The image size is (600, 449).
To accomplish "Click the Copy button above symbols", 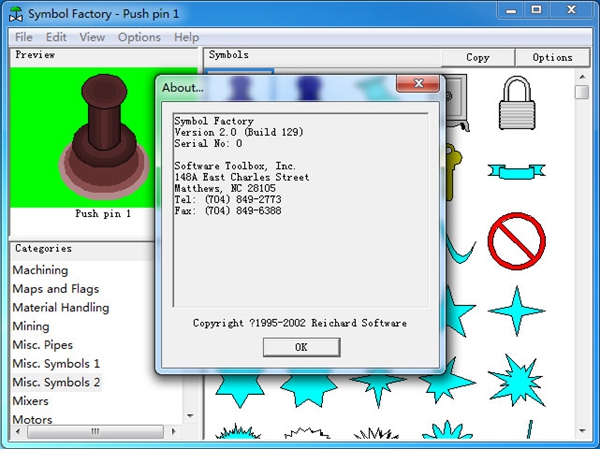I will tap(478, 57).
